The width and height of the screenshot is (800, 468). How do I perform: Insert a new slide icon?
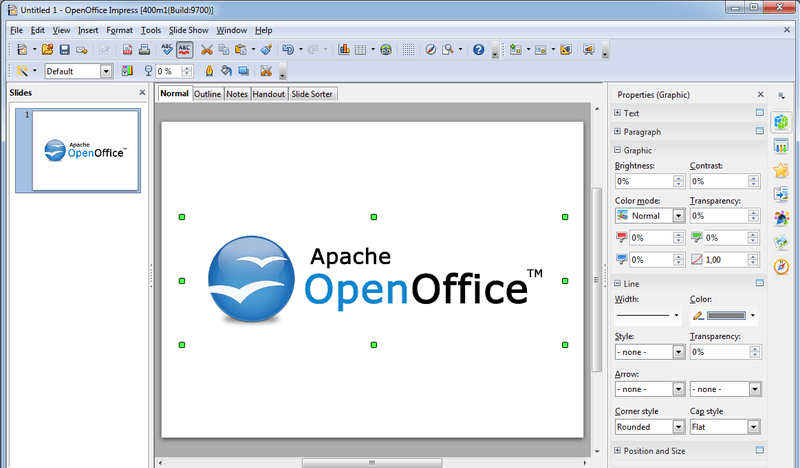(516, 50)
